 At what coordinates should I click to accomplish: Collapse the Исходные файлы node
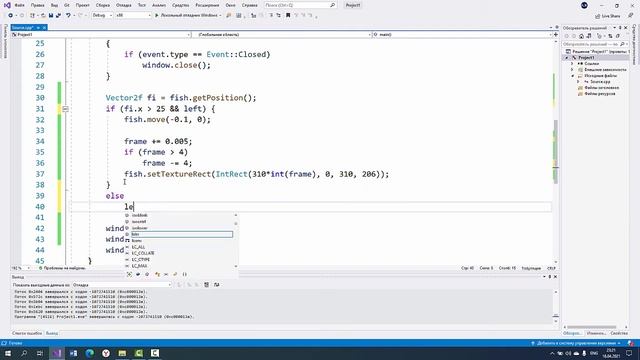coord(572,76)
